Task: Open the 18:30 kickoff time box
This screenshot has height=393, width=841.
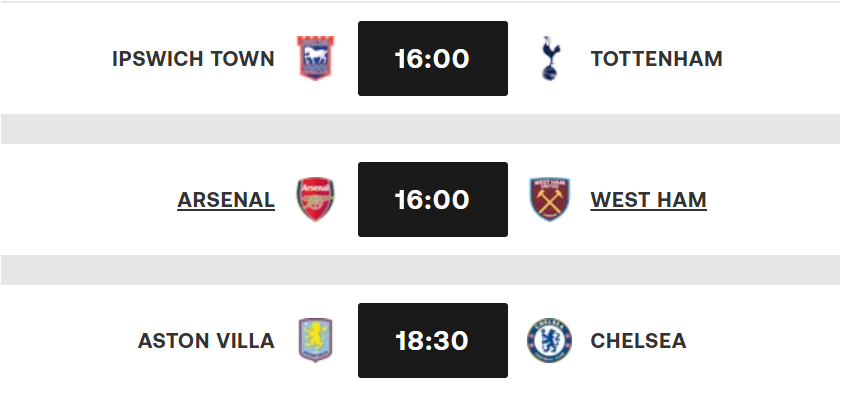Action: click(433, 340)
